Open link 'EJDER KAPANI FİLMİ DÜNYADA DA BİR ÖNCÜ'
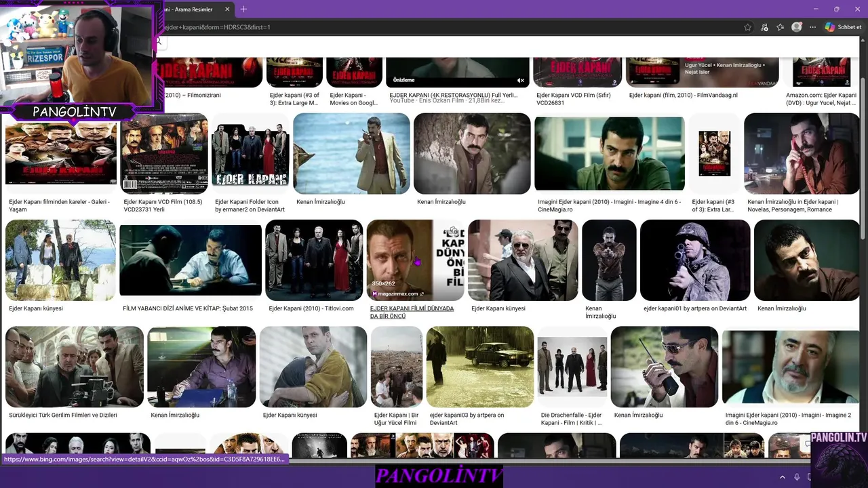Image resolution: width=868 pixels, height=488 pixels. tap(412, 312)
